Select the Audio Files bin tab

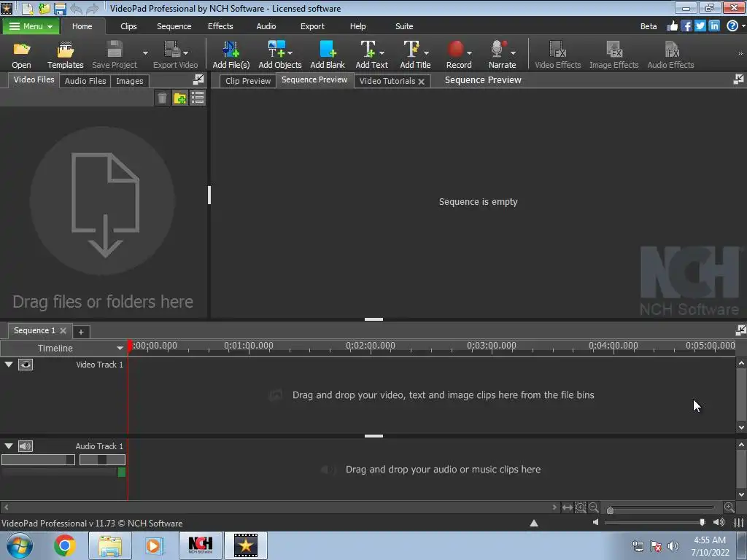tap(85, 81)
